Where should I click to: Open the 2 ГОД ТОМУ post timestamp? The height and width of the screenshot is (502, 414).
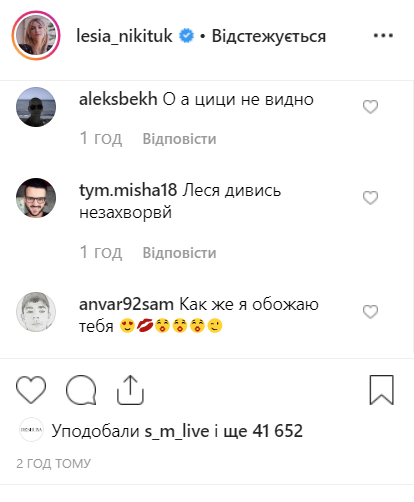pyautogui.click(x=53, y=463)
